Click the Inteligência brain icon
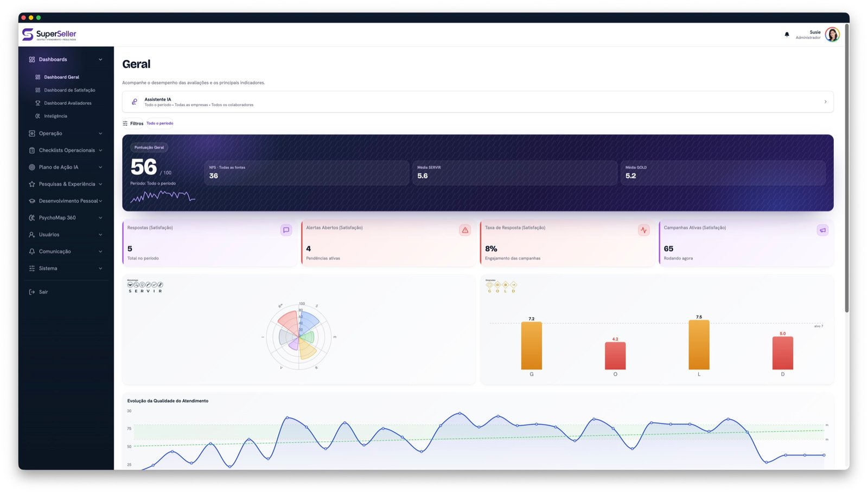The width and height of the screenshot is (868, 494). pyautogui.click(x=38, y=116)
